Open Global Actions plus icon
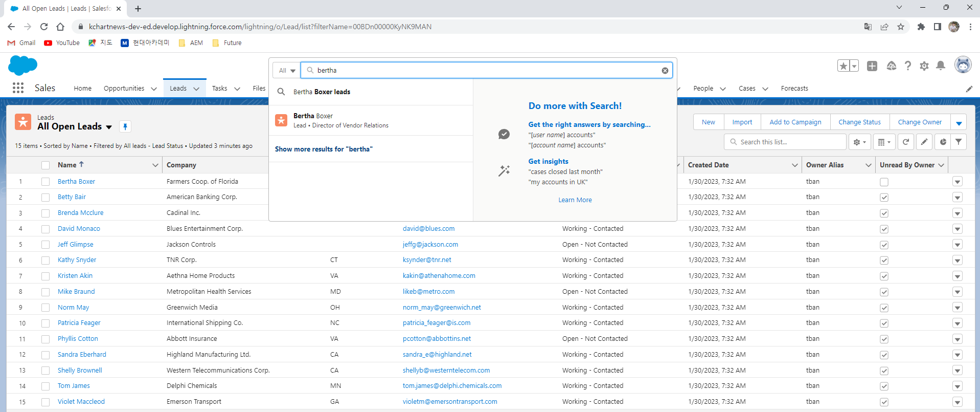This screenshot has width=980, height=412. click(872, 66)
